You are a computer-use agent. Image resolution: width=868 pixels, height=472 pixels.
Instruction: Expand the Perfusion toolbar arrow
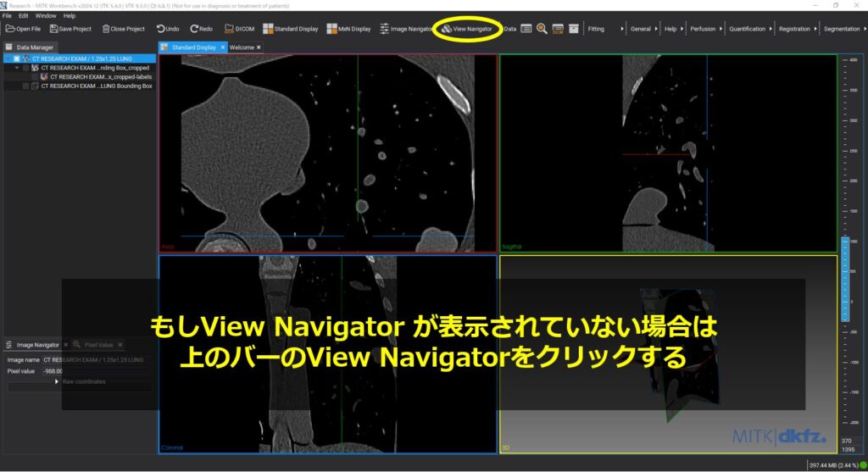tap(721, 29)
